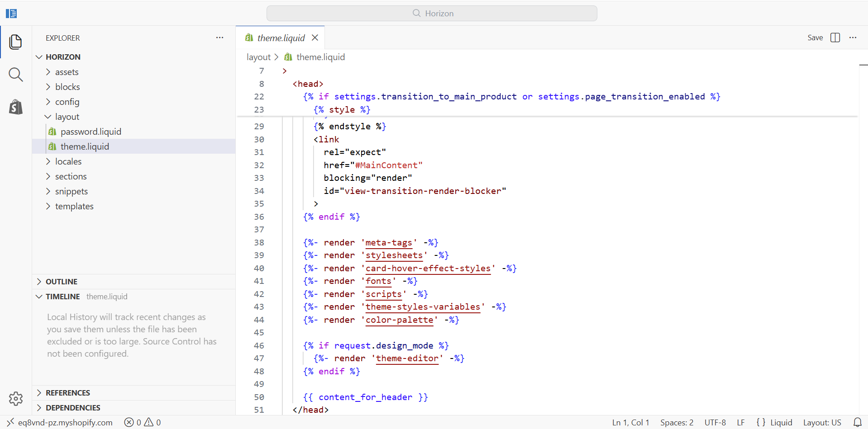This screenshot has height=429, width=868.
Task: Click eq8vnd-pz.myshopify.com in status bar
Action: [x=65, y=422]
